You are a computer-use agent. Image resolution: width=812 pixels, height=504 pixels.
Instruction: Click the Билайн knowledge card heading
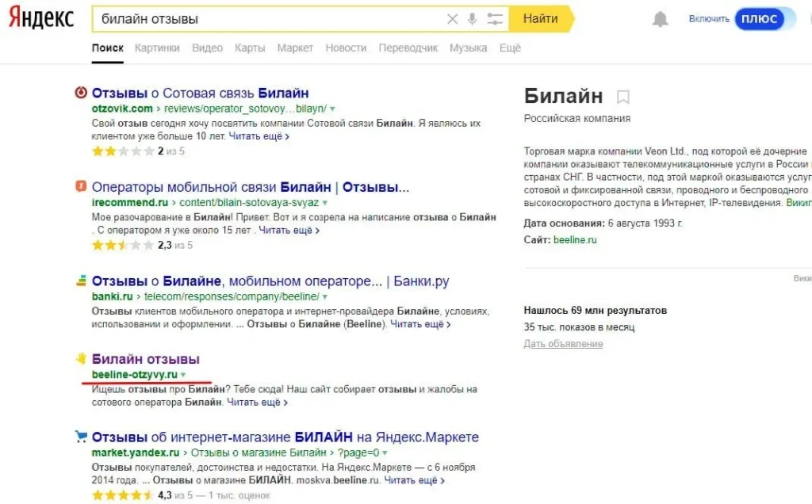point(564,96)
